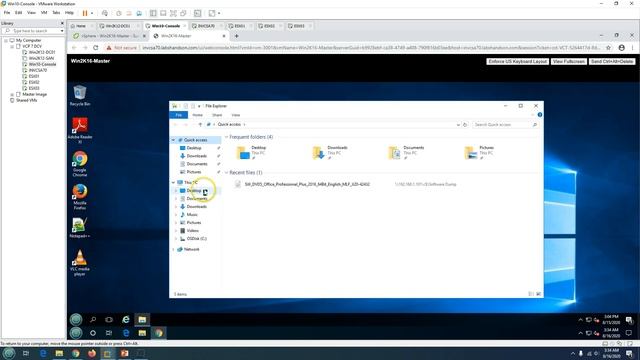Click VMware unity mode toolbar icon
The height and width of the screenshot is (360, 640).
[x=184, y=13]
